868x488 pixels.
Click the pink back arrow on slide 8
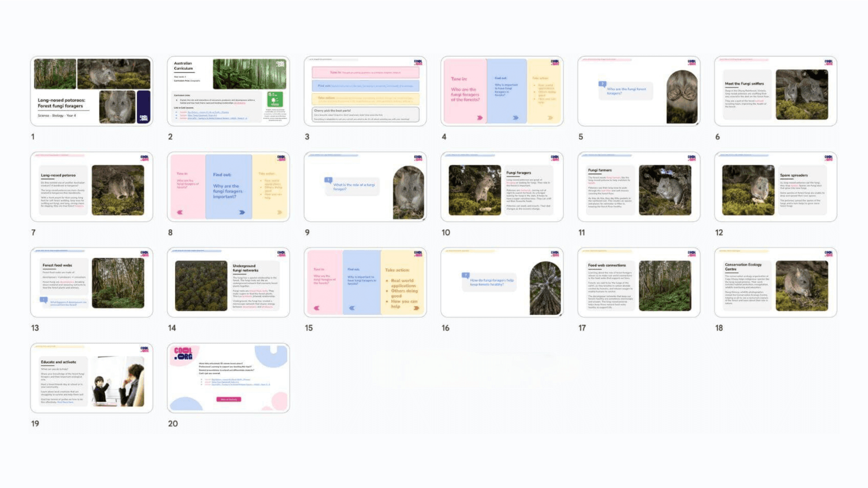click(180, 212)
